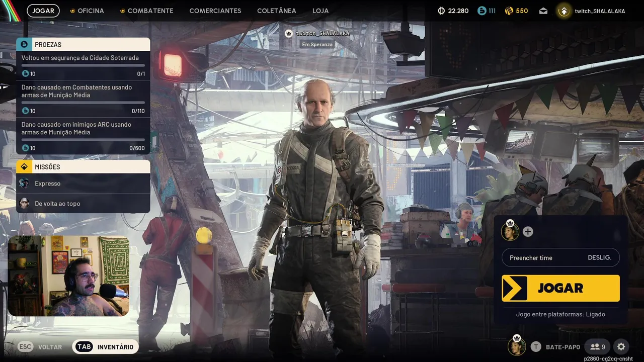Open the 'De volta ao topo' mission
The height and width of the screenshot is (362, 644).
click(84, 203)
